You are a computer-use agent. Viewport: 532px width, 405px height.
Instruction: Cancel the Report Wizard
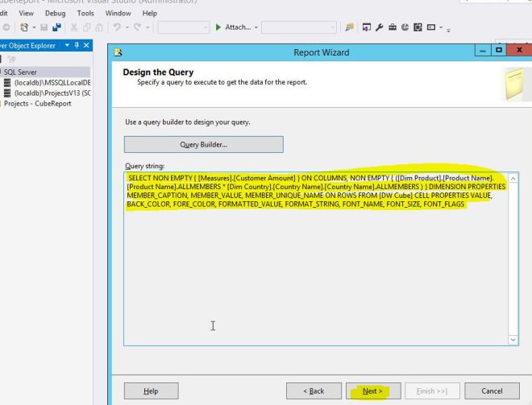click(x=489, y=391)
